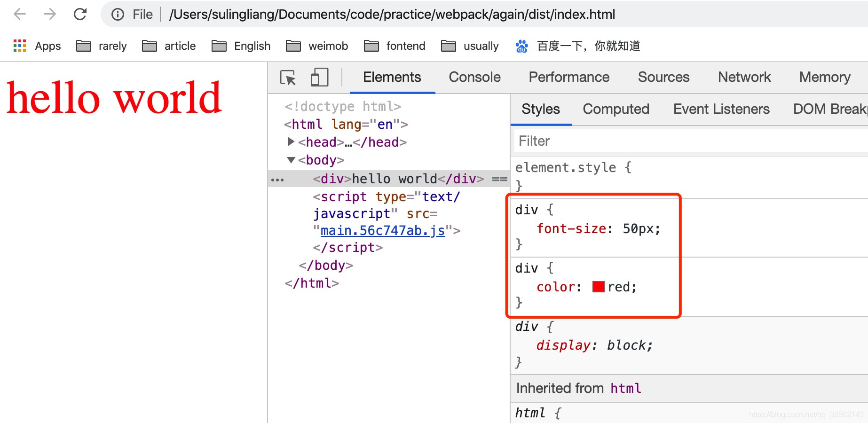The height and width of the screenshot is (423, 868).
Task: Open the rarely bookmark folder
Action: (102, 46)
